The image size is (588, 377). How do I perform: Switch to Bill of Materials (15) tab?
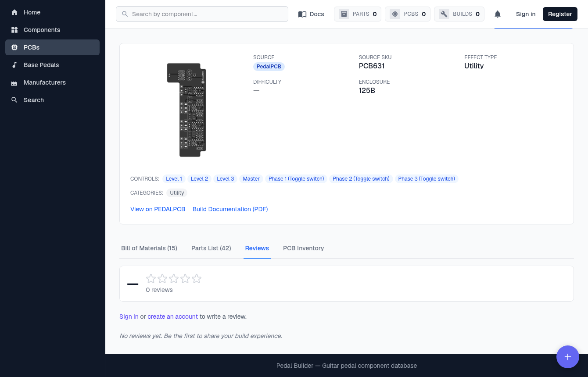(149, 248)
